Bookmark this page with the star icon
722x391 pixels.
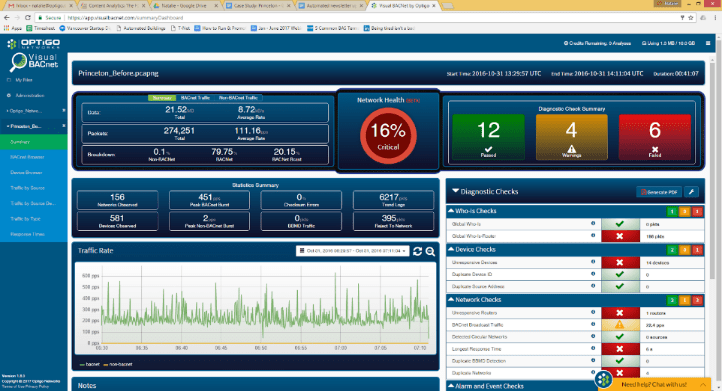click(691, 18)
